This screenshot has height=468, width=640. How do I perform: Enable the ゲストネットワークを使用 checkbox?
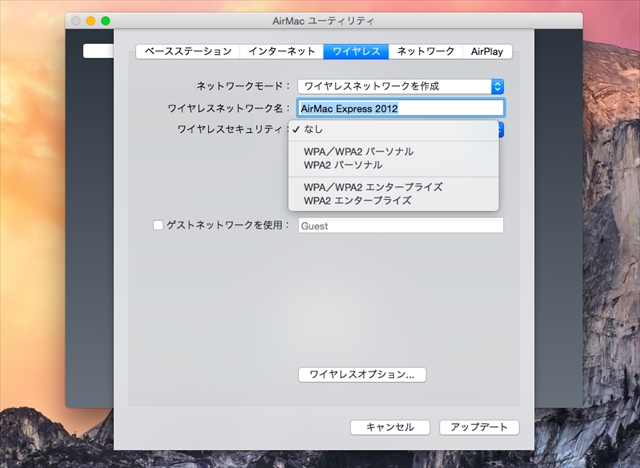[x=158, y=225]
